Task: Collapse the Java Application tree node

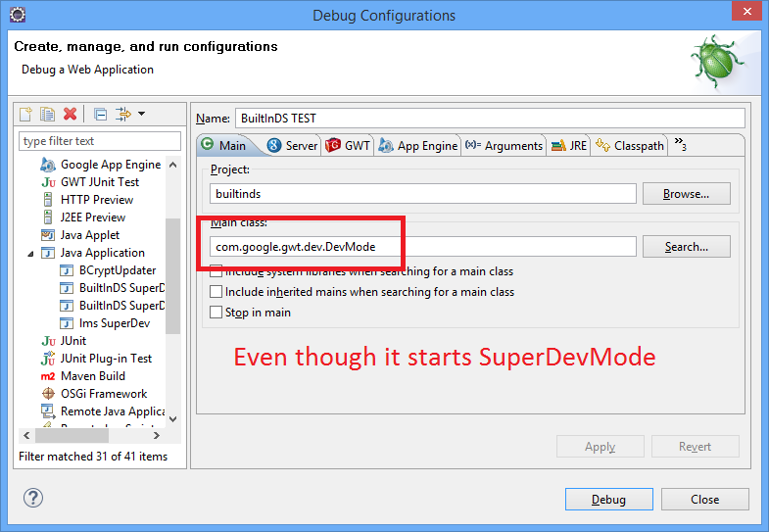Action: pos(31,253)
